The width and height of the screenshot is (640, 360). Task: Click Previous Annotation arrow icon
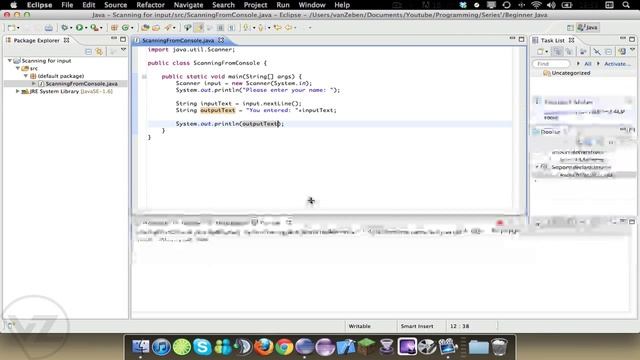[261, 28]
